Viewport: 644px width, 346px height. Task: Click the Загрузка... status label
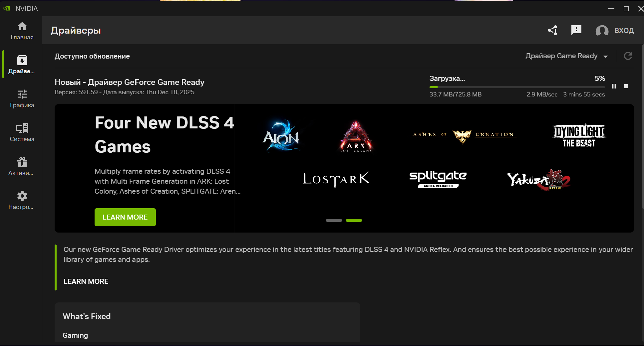pyautogui.click(x=447, y=79)
